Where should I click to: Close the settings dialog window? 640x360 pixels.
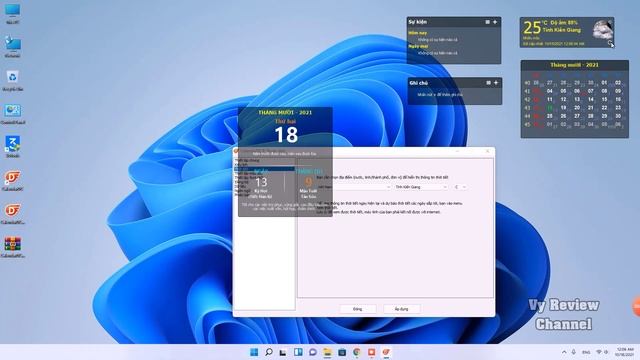pyautogui.click(x=487, y=151)
